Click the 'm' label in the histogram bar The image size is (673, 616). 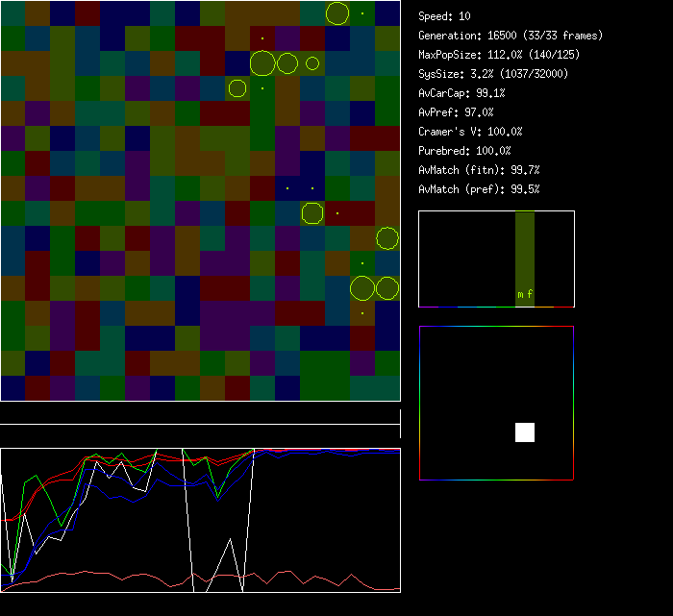coord(520,294)
